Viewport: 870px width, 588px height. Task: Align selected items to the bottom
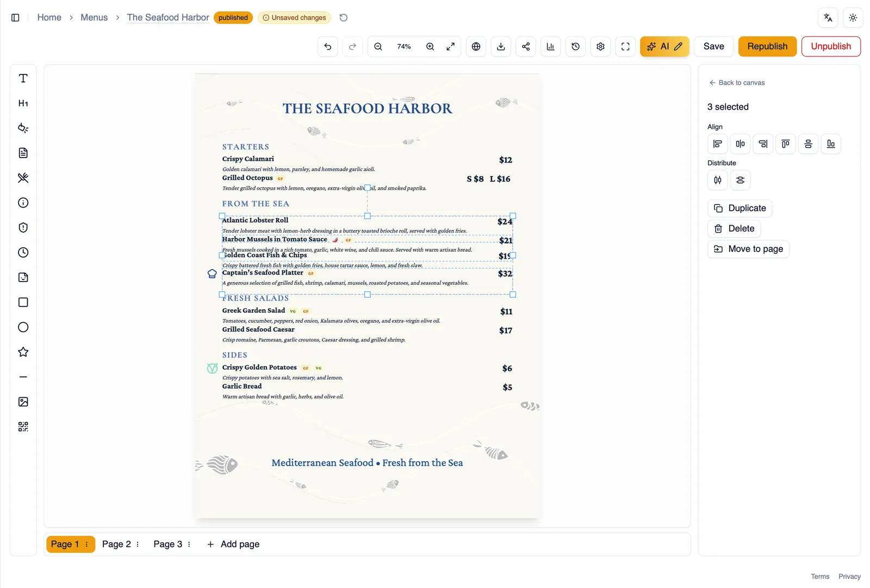coord(831,144)
